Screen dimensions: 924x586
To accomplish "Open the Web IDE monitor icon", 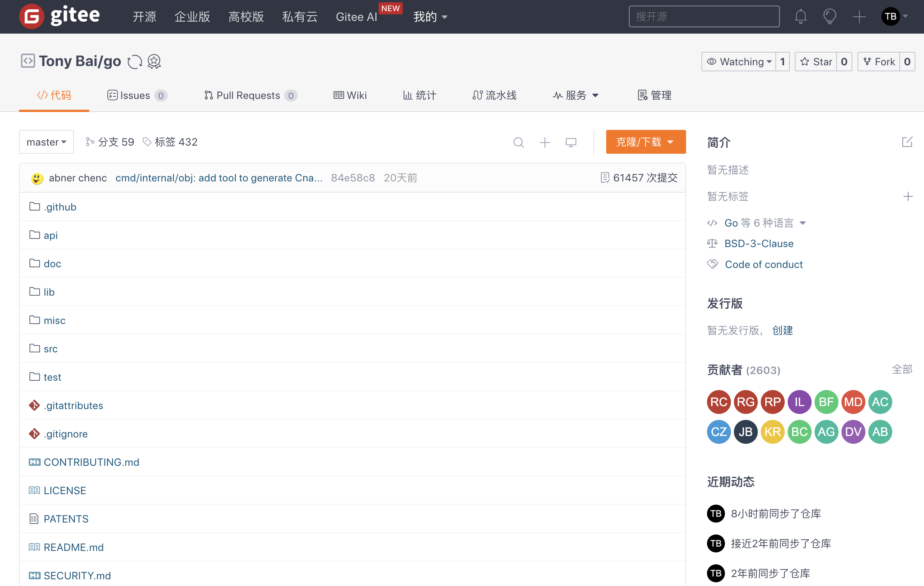I will 571,142.
